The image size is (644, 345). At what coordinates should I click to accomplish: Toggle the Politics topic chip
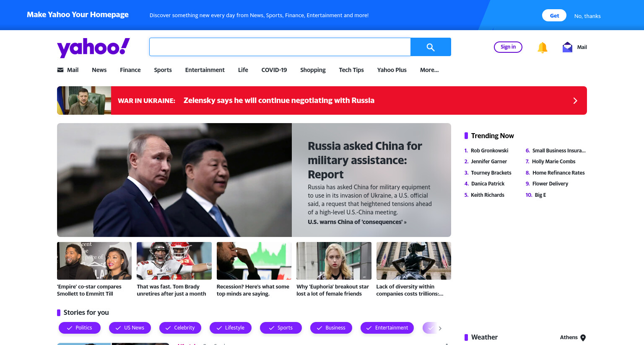pos(80,328)
